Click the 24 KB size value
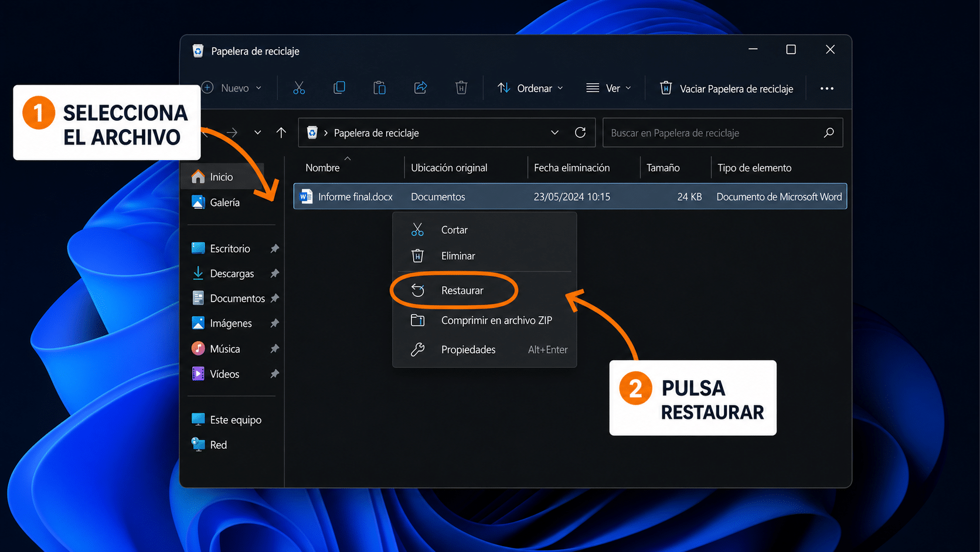This screenshot has width=980, height=552. [689, 197]
